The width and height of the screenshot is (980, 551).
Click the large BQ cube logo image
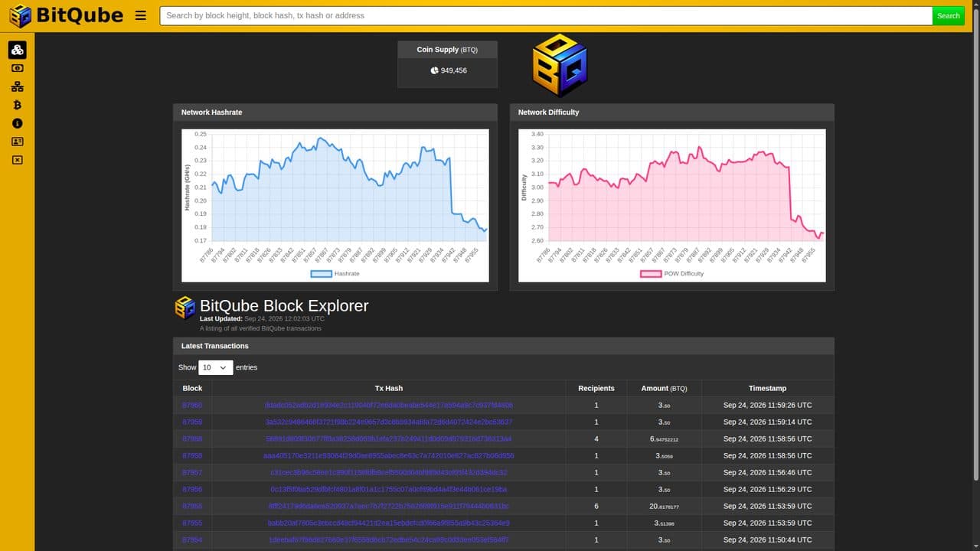point(560,65)
